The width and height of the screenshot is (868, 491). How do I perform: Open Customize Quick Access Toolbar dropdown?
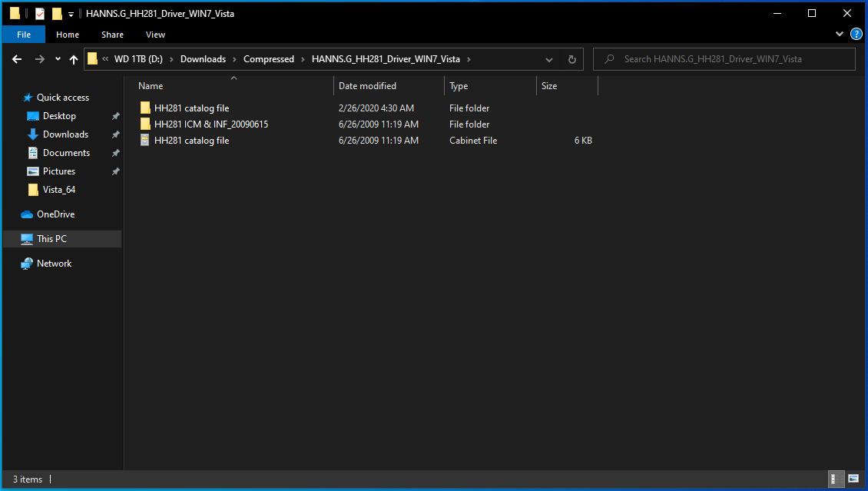[x=71, y=14]
